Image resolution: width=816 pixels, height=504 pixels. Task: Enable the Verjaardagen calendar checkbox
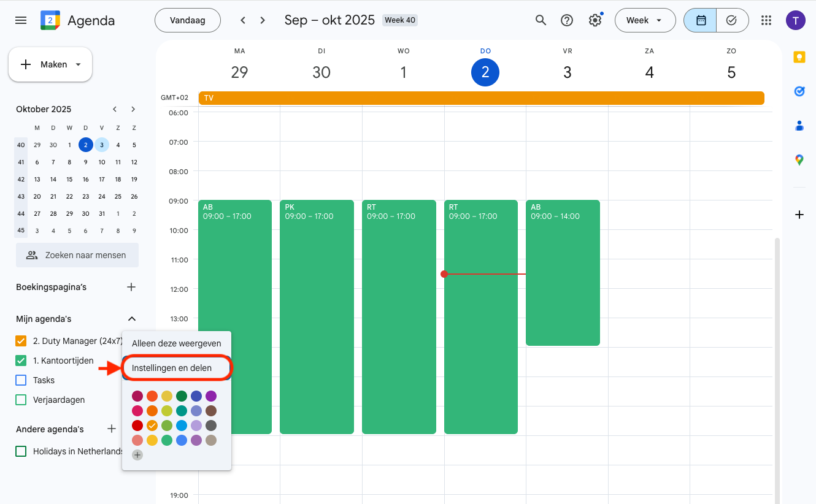click(x=21, y=400)
